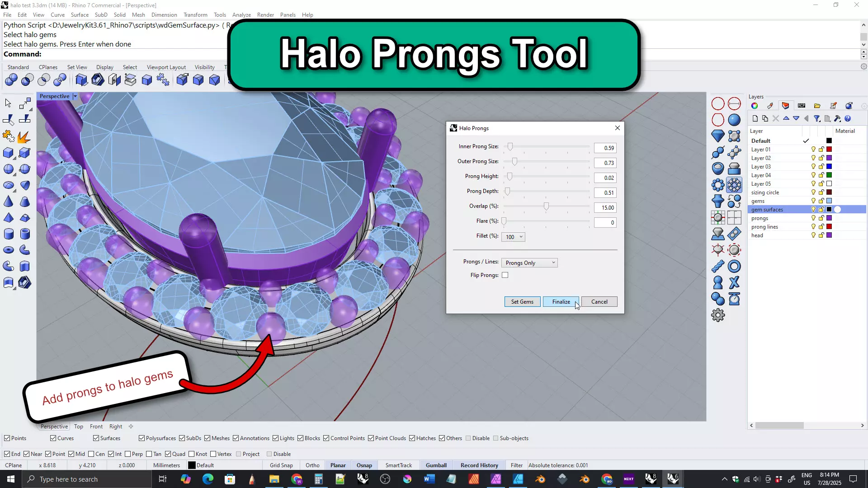Select the Torus solid tool

[8, 250]
